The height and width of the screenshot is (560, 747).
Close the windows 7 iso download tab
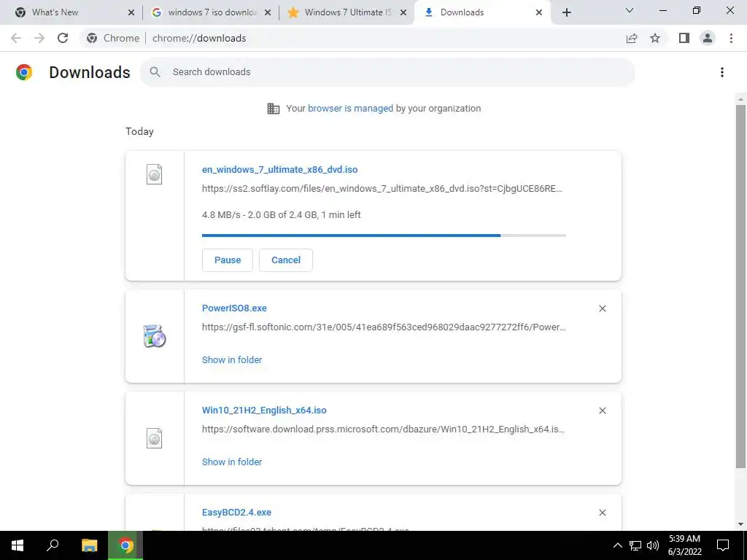pos(268,12)
